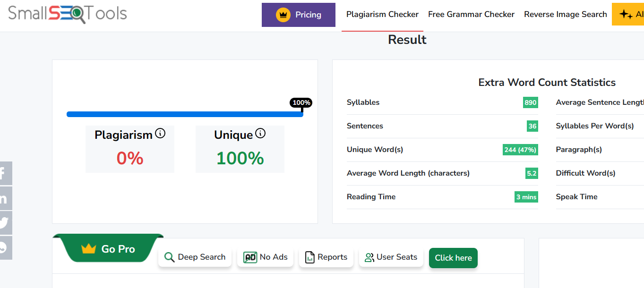
Task: Click the crown icon on Pricing
Action: pyautogui.click(x=283, y=15)
